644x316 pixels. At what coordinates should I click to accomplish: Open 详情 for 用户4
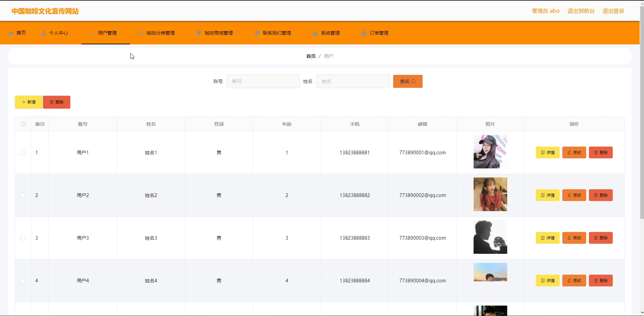pyautogui.click(x=548, y=281)
